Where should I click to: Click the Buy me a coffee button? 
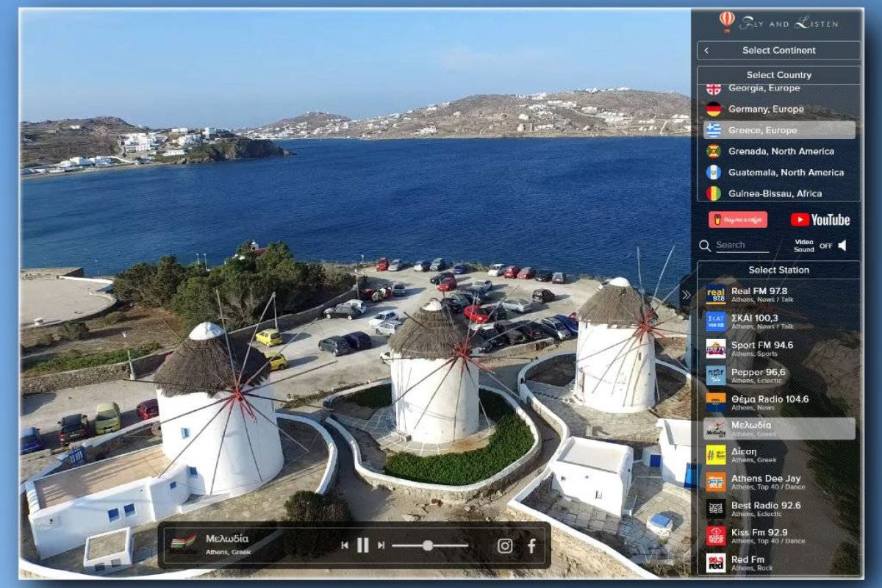pyautogui.click(x=738, y=220)
